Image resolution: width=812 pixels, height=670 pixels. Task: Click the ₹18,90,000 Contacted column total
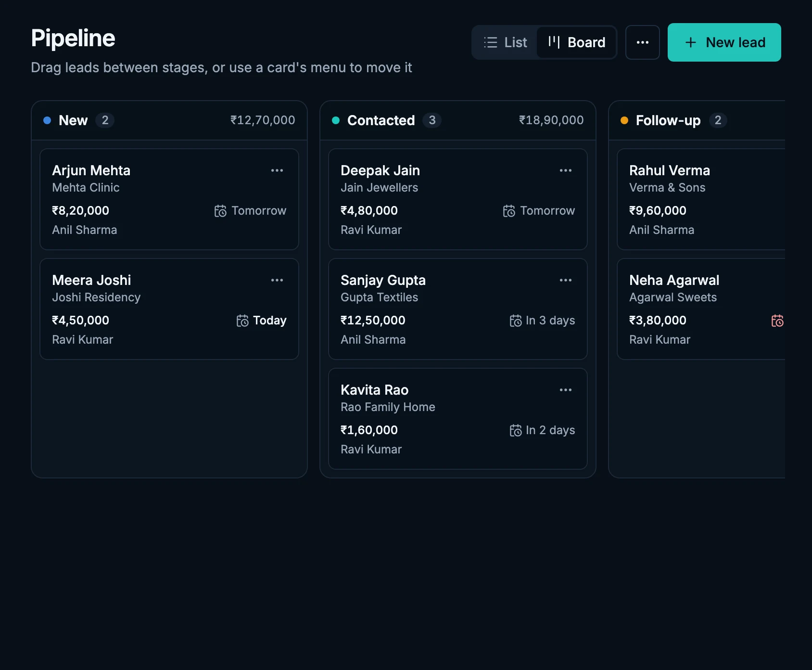click(x=551, y=120)
